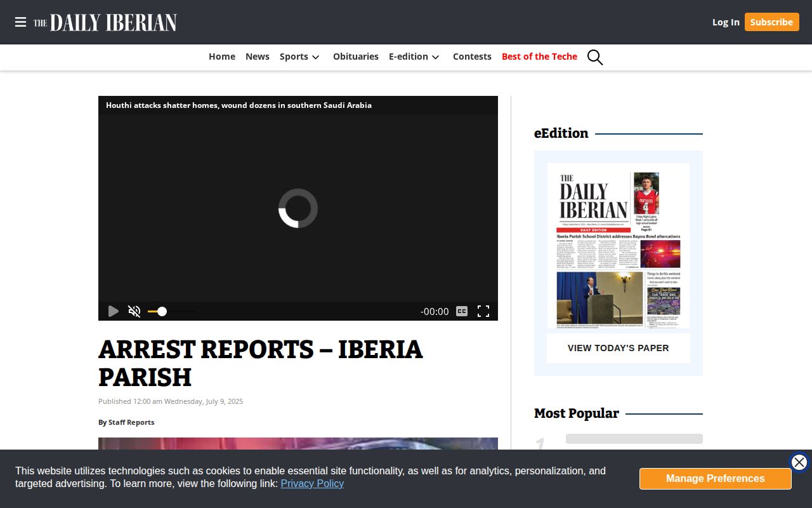Click the Staff Reports author link
Screen dimensions: 812x508
[131, 422]
